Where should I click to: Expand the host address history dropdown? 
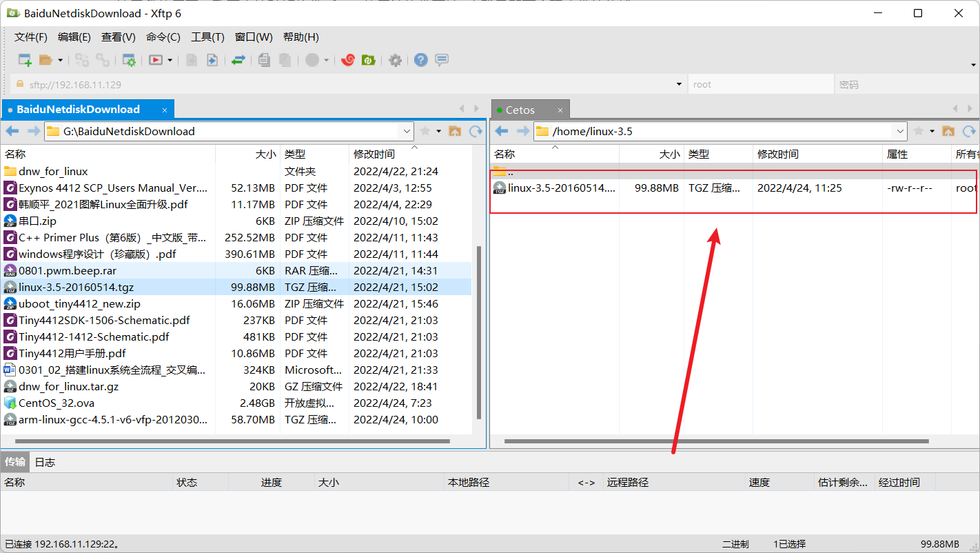point(680,85)
